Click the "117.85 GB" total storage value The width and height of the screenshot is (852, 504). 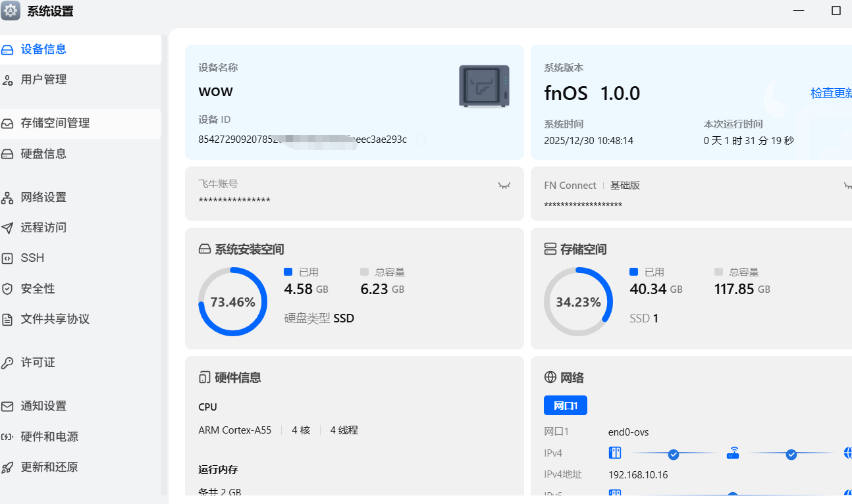coord(742,289)
